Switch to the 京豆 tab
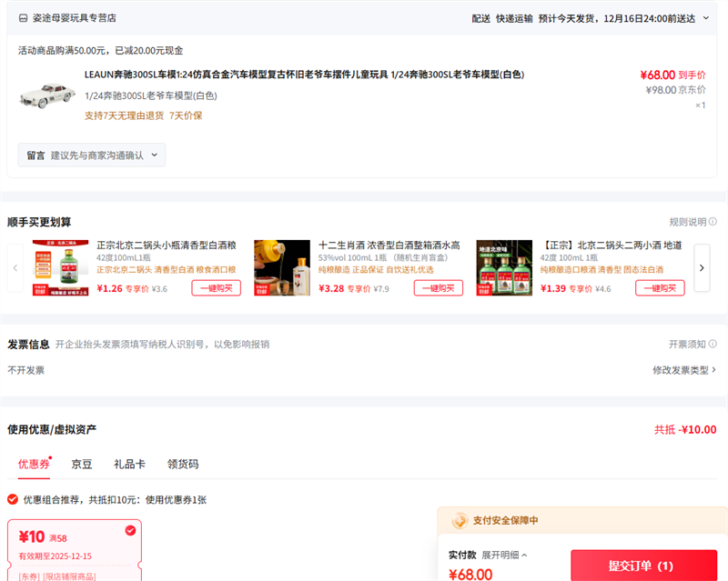The width and height of the screenshot is (728, 581). (82, 464)
